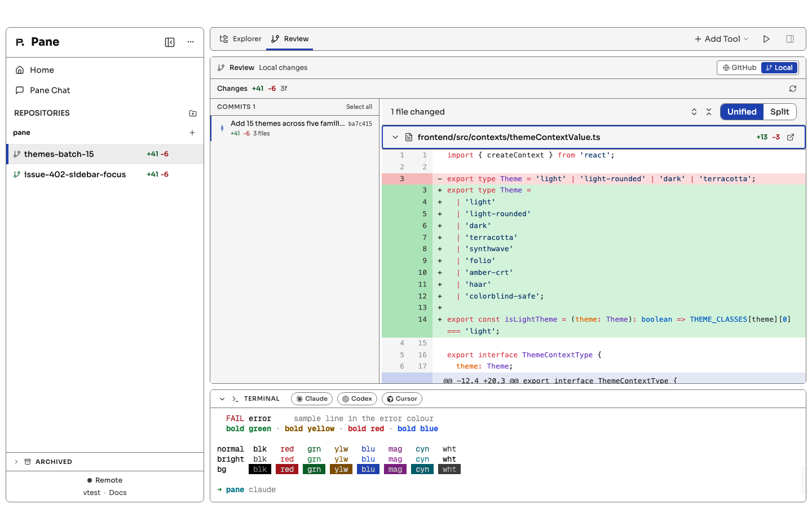
Task: Click the added 'colorblind-safe' line
Action: point(594,296)
